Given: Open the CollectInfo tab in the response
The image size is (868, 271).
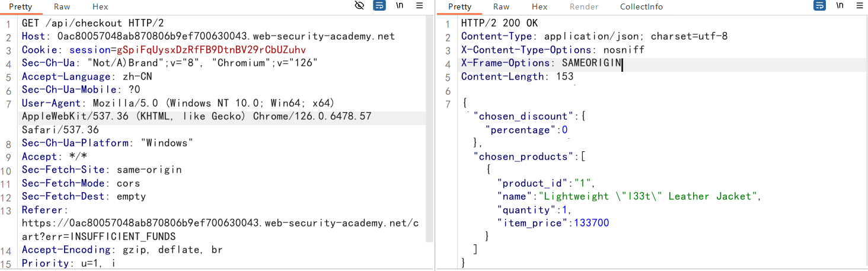Looking at the screenshot, I should (x=642, y=7).
